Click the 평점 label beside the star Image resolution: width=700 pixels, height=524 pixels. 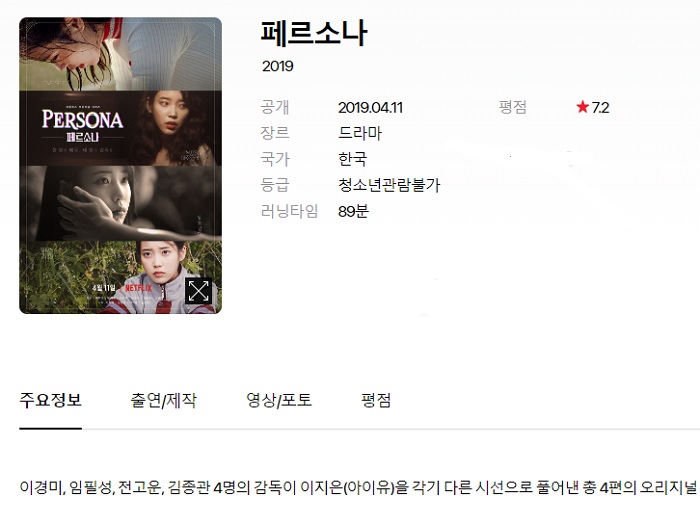coord(513,107)
